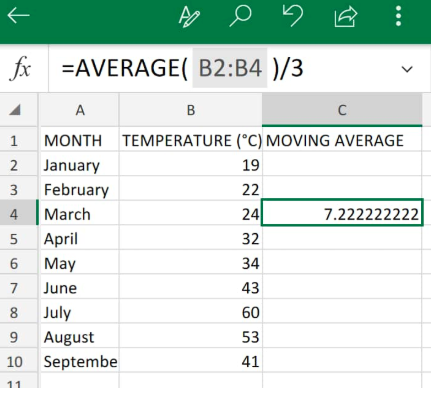Open the search magnifier icon
Viewport: 432px width, 394px height.
point(240,16)
